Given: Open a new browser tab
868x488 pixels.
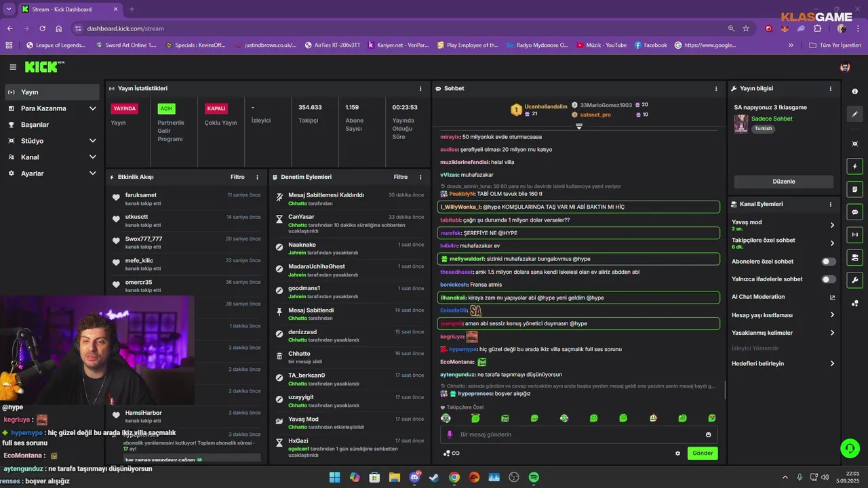Looking at the screenshot, I should click(132, 9).
